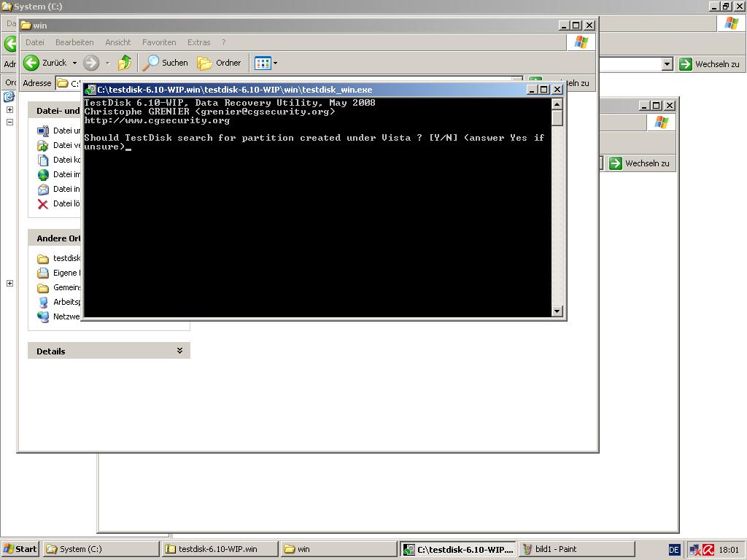Click the 'Datei ko' copy task icon

tap(43, 160)
